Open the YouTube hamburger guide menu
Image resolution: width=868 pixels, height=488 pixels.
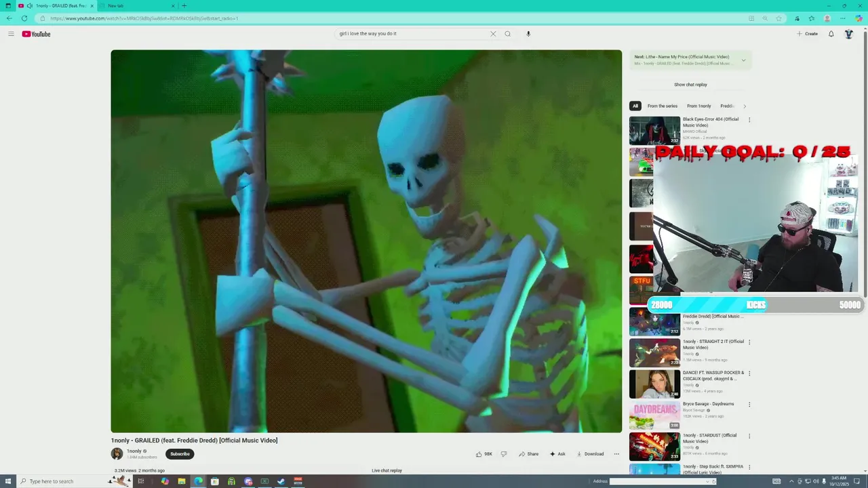(11, 34)
